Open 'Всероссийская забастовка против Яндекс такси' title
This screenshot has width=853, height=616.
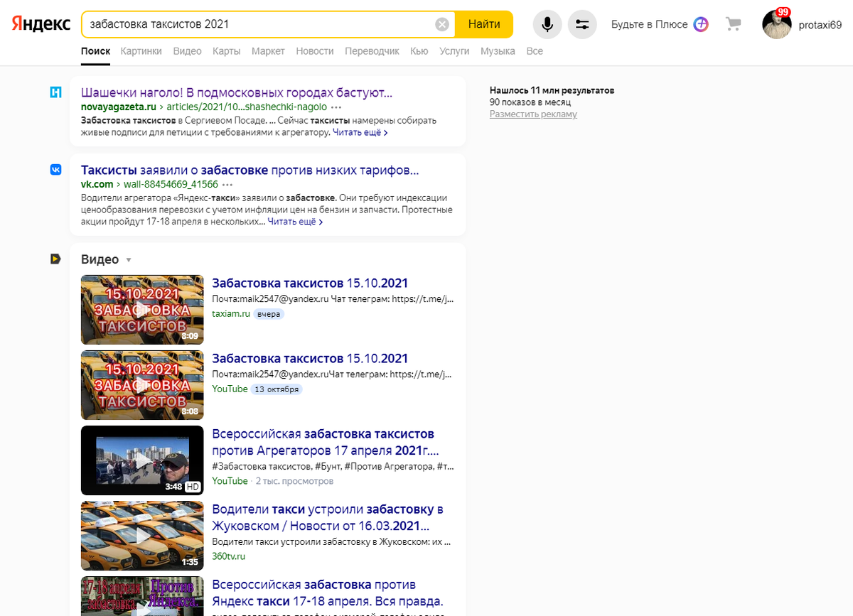pyautogui.click(x=328, y=593)
